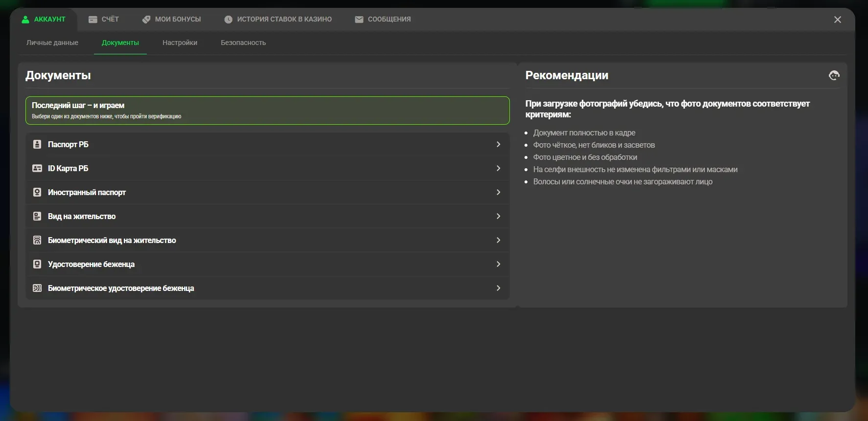The width and height of the screenshot is (868, 421).
Task: Select Вид на жительство document option
Action: pos(268,216)
